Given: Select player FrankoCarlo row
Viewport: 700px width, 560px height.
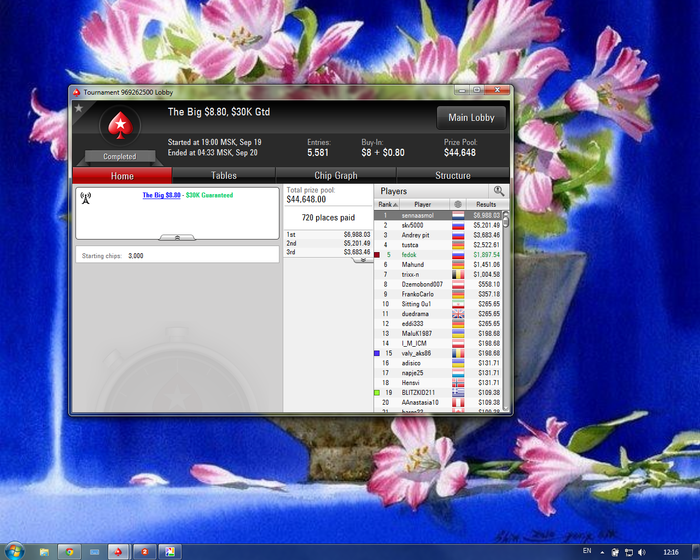Looking at the screenshot, I should click(x=438, y=294).
